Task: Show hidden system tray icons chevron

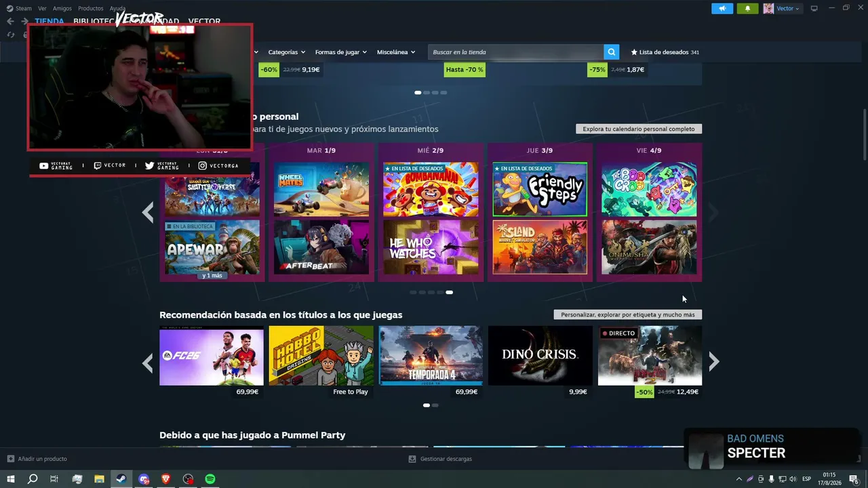Action: tap(738, 479)
